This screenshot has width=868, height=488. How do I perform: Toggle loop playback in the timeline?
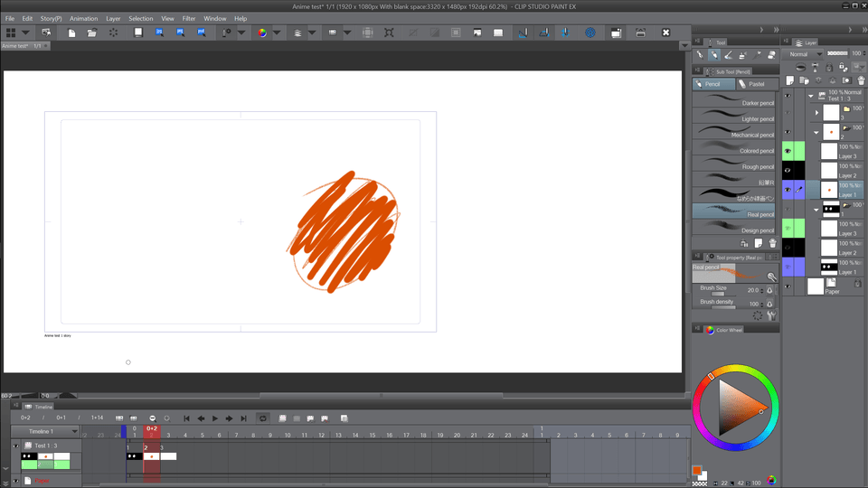click(262, 418)
